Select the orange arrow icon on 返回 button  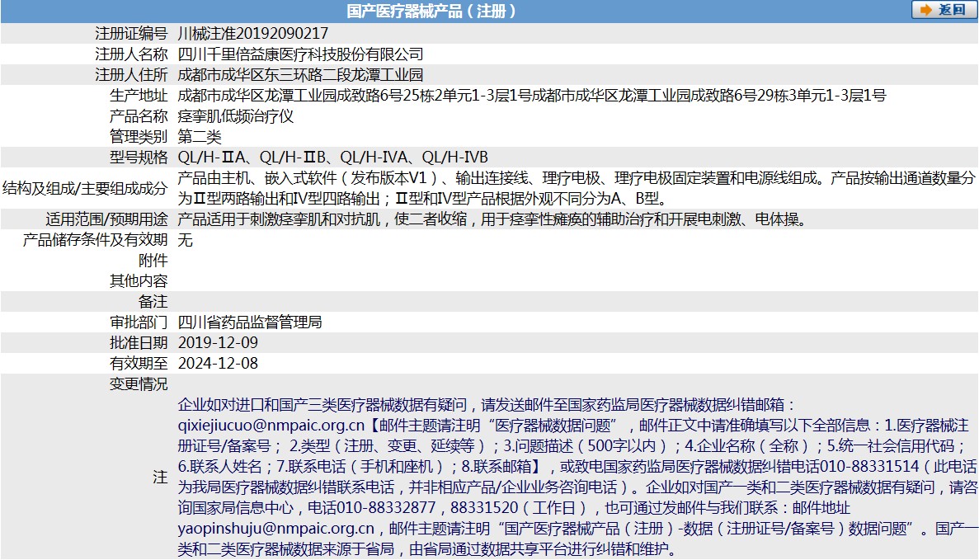click(926, 10)
